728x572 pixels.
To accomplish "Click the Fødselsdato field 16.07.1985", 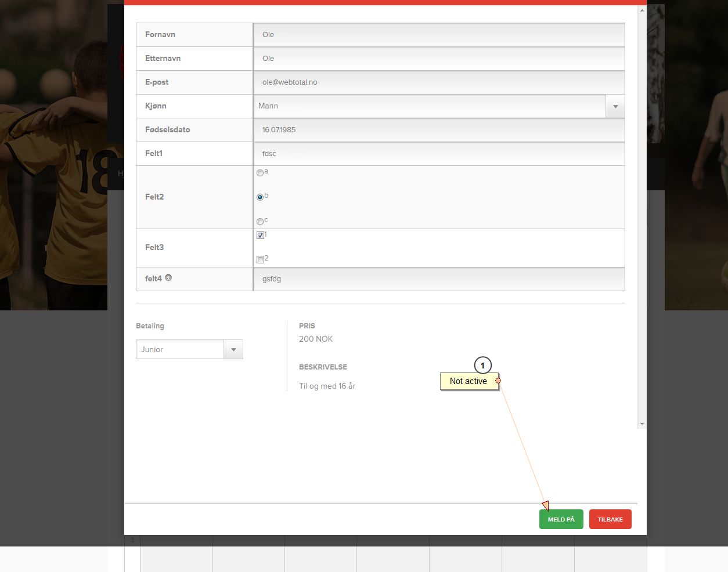I will pyautogui.click(x=439, y=130).
